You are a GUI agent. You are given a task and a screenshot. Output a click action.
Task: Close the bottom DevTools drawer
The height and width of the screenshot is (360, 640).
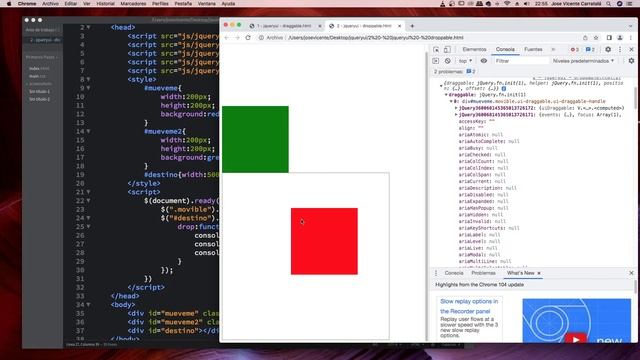pyautogui.click(x=631, y=273)
